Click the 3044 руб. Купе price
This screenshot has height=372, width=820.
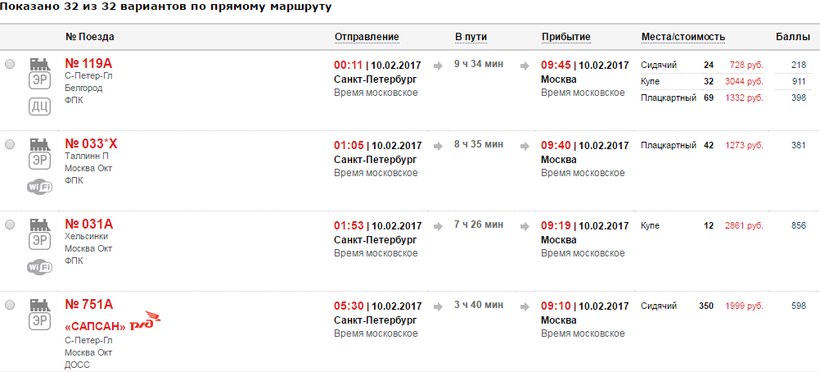click(744, 82)
